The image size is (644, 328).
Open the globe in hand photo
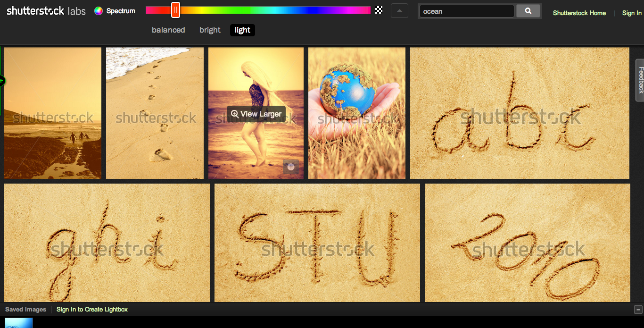(x=357, y=113)
